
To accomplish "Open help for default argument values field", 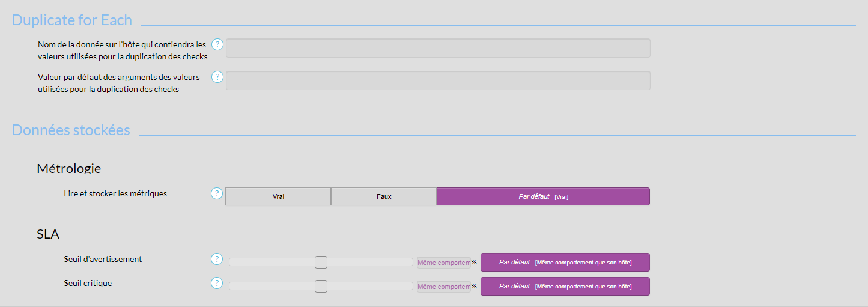I will 217,77.
